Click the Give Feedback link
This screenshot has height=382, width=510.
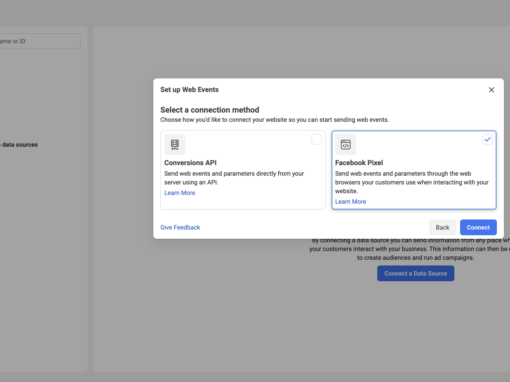pos(180,227)
